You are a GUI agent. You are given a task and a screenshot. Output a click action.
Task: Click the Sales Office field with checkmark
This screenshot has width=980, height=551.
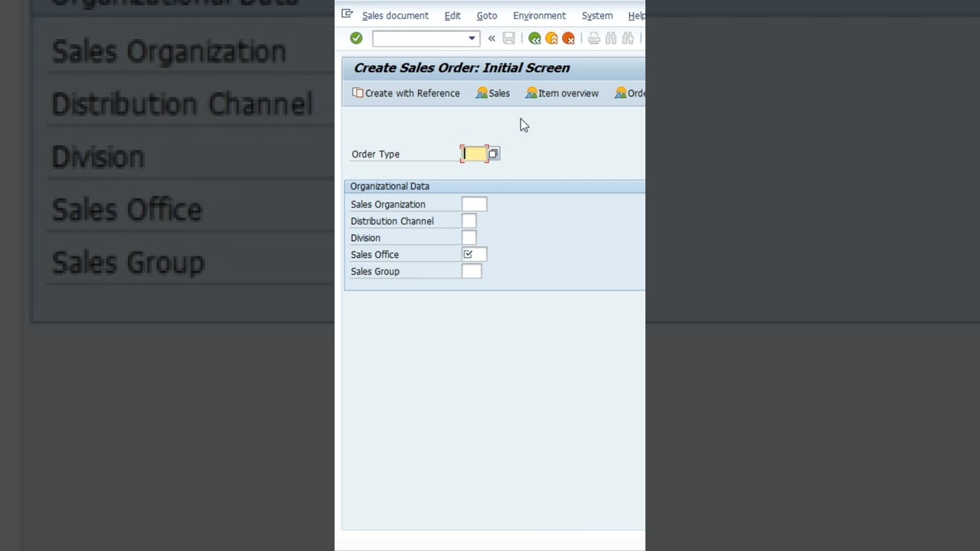pos(474,254)
